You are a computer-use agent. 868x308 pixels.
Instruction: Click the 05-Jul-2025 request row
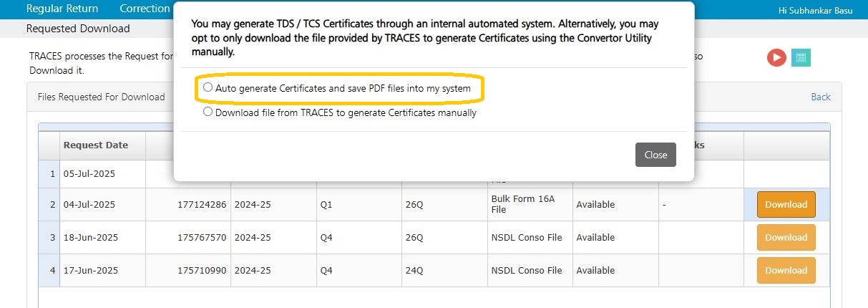pyautogui.click(x=434, y=173)
